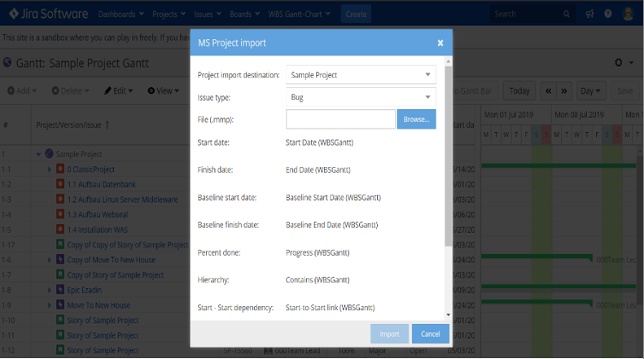Click epic icon of Copy of Move To New House

pos(60,259)
